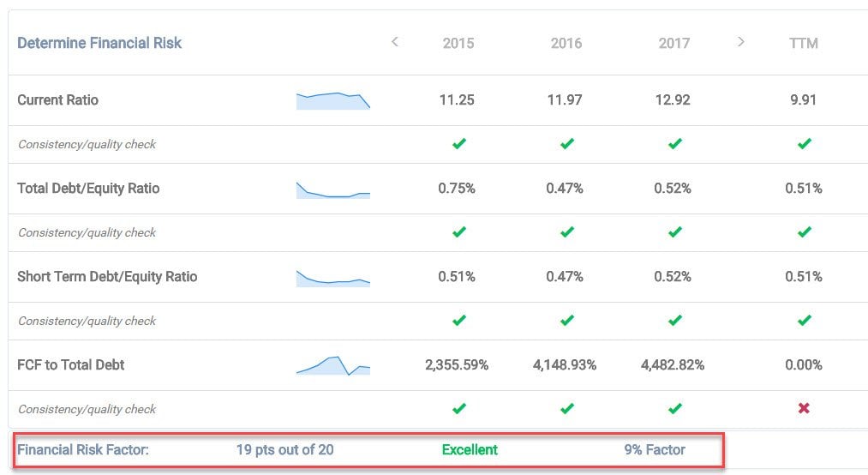Click the 4,482.82% FCF value for 2017

(x=673, y=365)
